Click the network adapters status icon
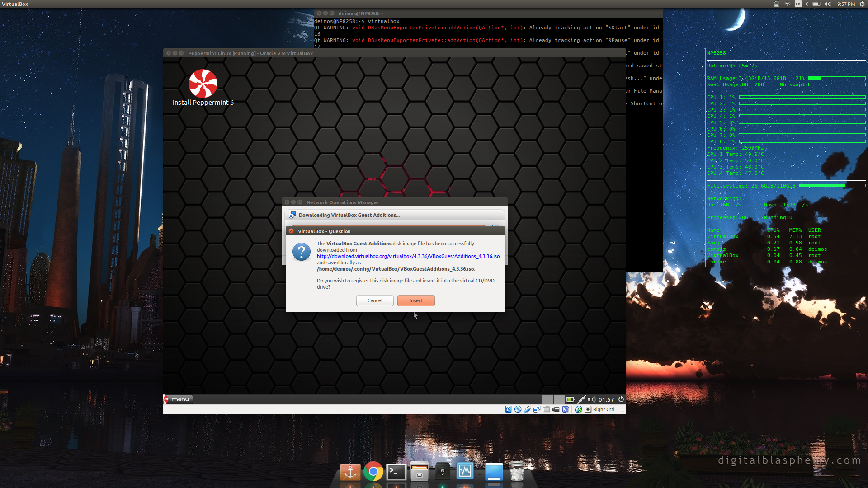Image resolution: width=868 pixels, height=488 pixels. [537, 409]
